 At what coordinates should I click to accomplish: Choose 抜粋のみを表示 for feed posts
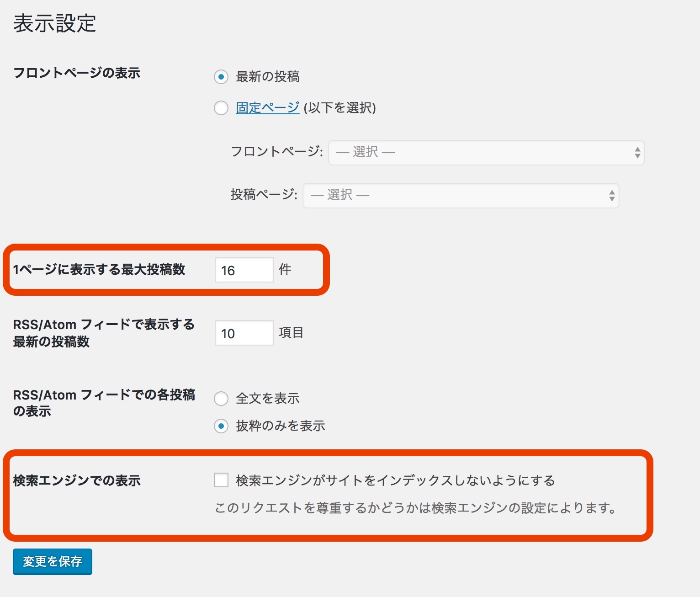pos(221,426)
